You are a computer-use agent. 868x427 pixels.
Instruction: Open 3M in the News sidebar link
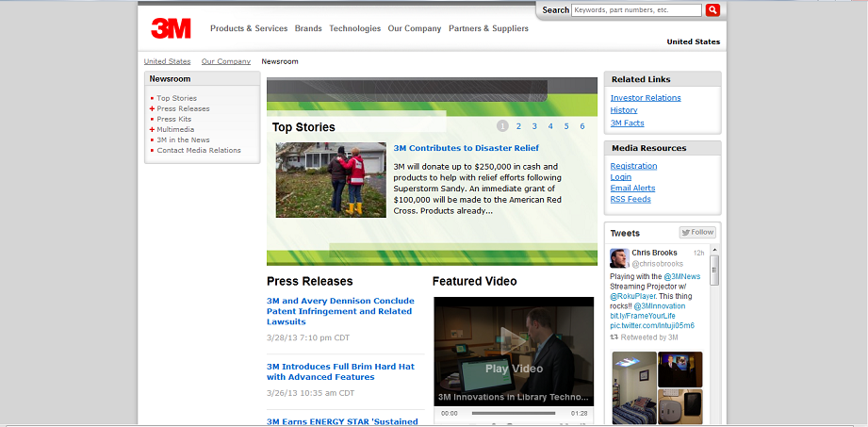pyautogui.click(x=183, y=140)
